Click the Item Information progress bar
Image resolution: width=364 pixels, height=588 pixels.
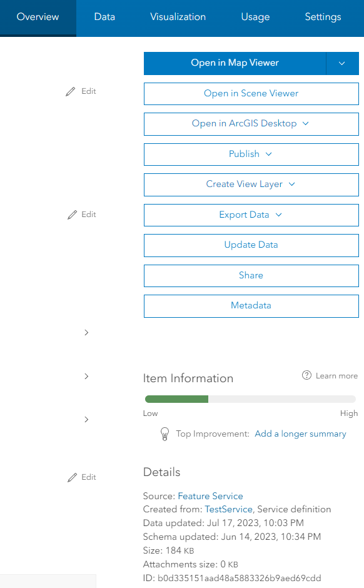[x=250, y=399]
